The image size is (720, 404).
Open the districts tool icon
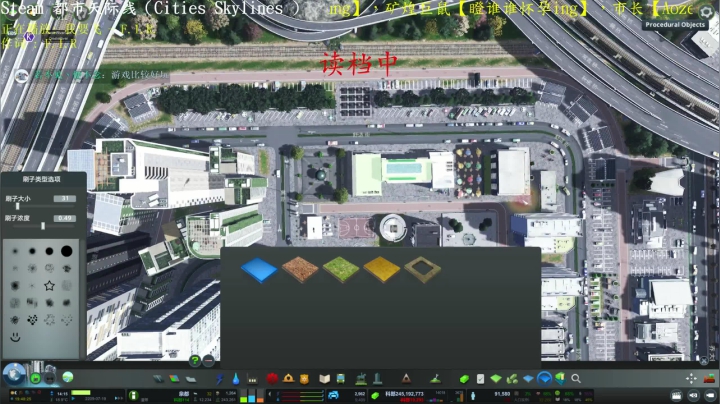(191, 379)
